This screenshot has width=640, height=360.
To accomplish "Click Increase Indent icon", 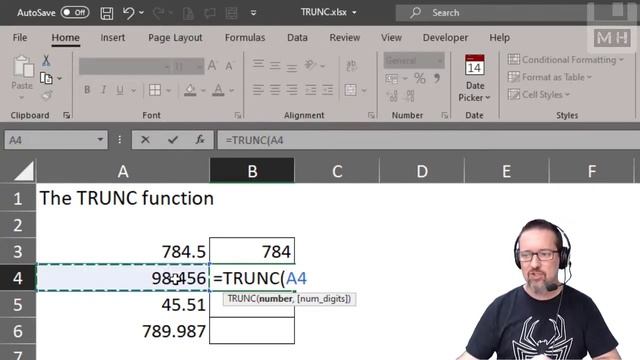I will (x=327, y=90).
